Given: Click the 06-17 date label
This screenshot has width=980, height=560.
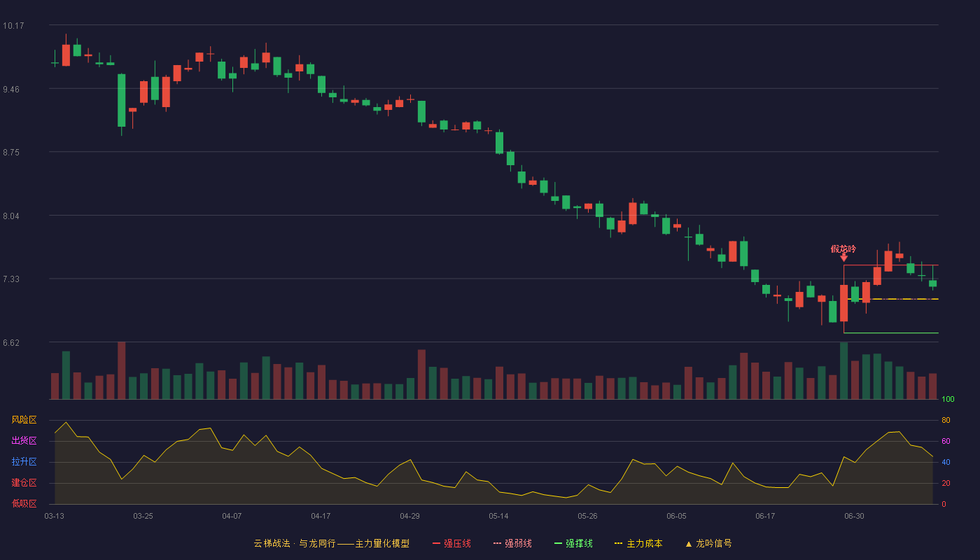Looking at the screenshot, I should pos(765,516).
